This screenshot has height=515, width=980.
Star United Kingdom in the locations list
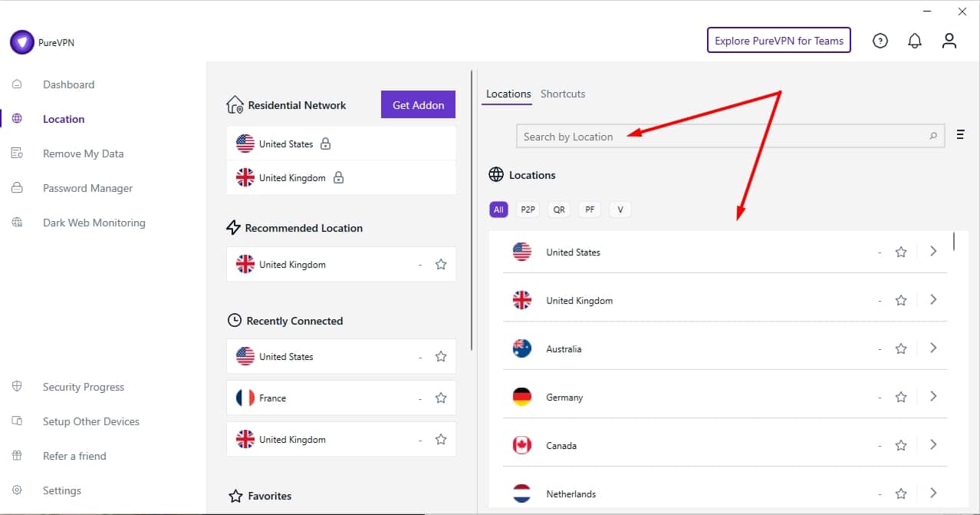point(901,300)
